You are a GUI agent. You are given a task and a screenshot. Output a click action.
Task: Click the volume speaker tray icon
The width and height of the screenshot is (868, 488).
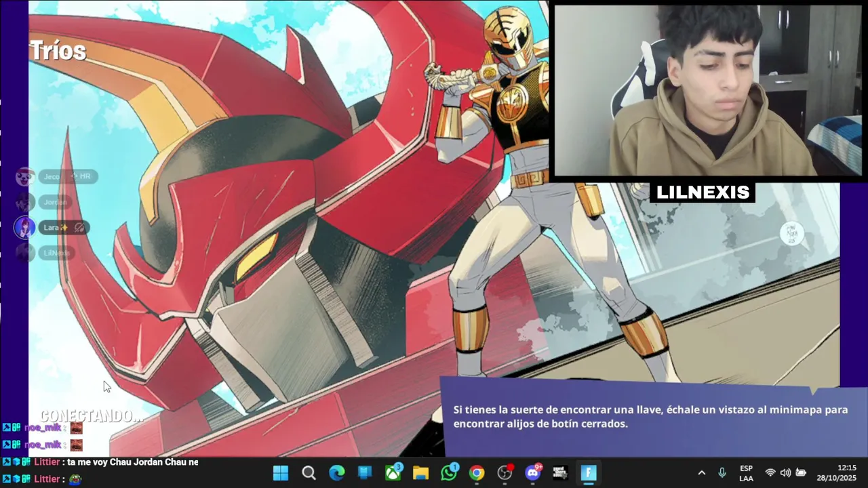click(x=785, y=473)
